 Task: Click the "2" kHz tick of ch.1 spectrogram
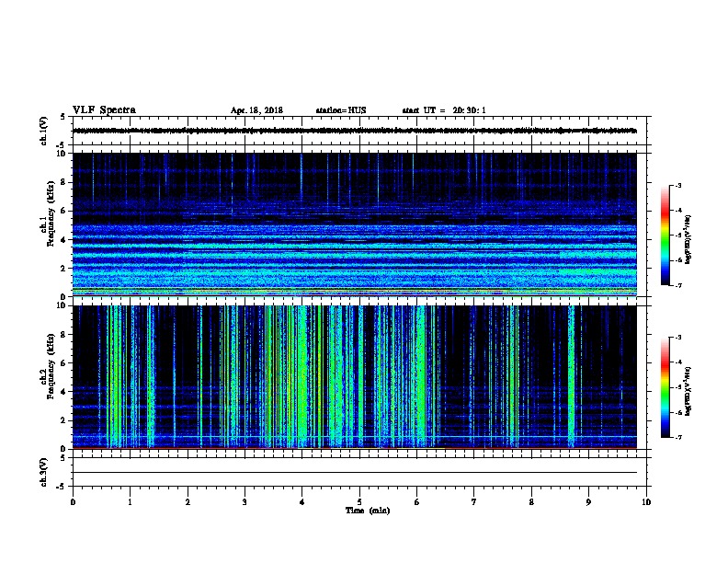pyautogui.click(x=64, y=268)
